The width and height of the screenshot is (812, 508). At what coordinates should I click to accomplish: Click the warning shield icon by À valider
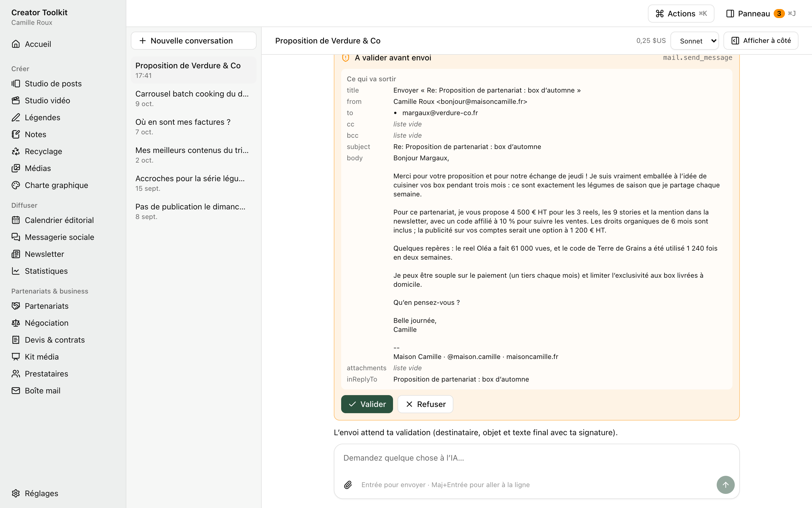pyautogui.click(x=345, y=58)
